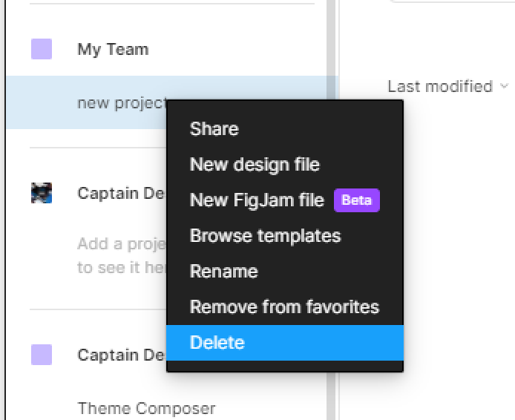The height and width of the screenshot is (420, 515).
Task: Choose Rename in the context menu
Action: tap(223, 272)
